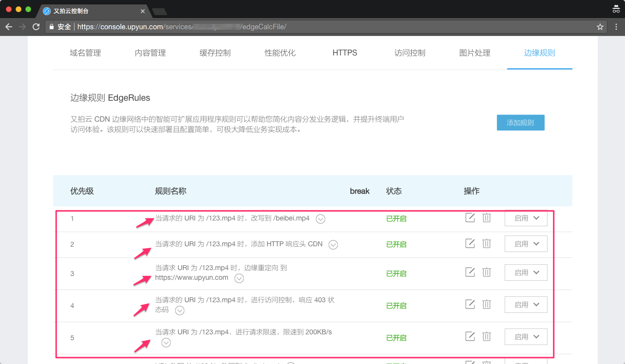Image resolution: width=625 pixels, height=364 pixels.
Task: Bookmark this page with star icon
Action: coord(600,27)
